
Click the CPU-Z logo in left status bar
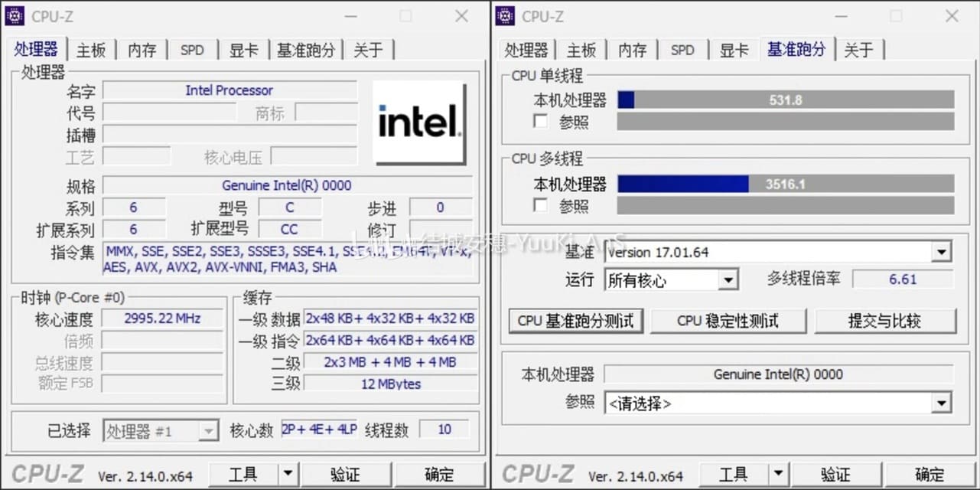point(47,473)
